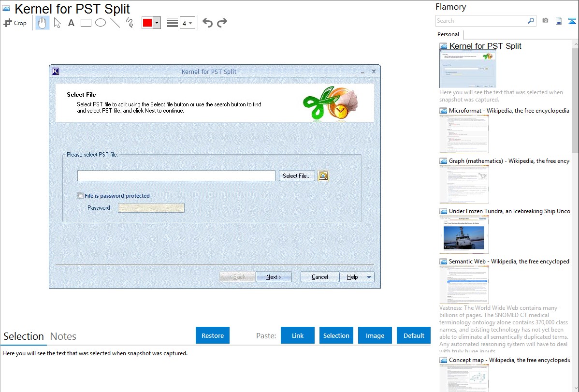
Task: Click the search magnifier icon in Flamory
Action: [x=531, y=21]
